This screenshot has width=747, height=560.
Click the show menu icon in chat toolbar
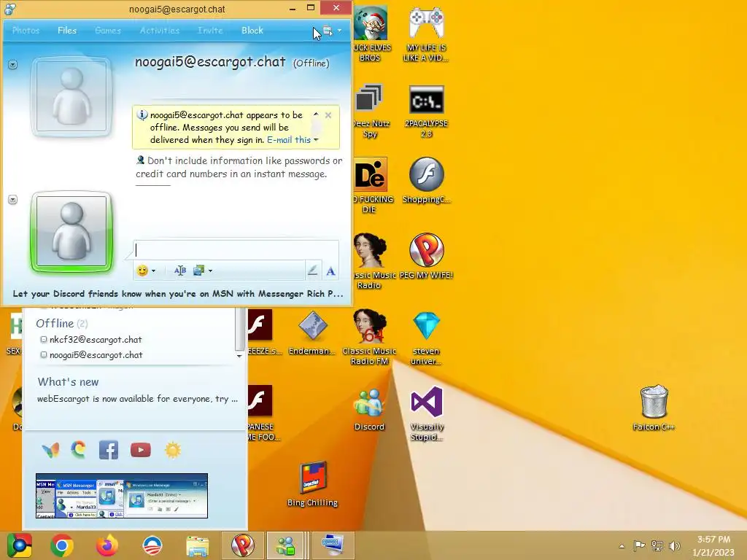point(328,31)
